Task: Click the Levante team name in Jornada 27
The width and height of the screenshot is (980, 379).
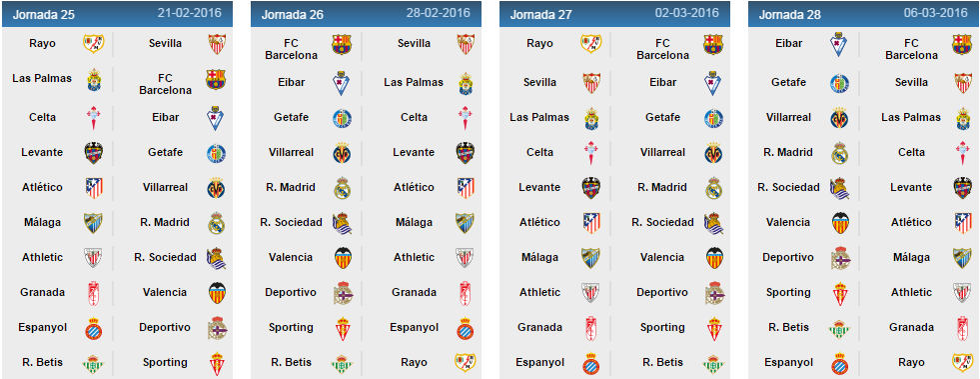Action: 539,187
